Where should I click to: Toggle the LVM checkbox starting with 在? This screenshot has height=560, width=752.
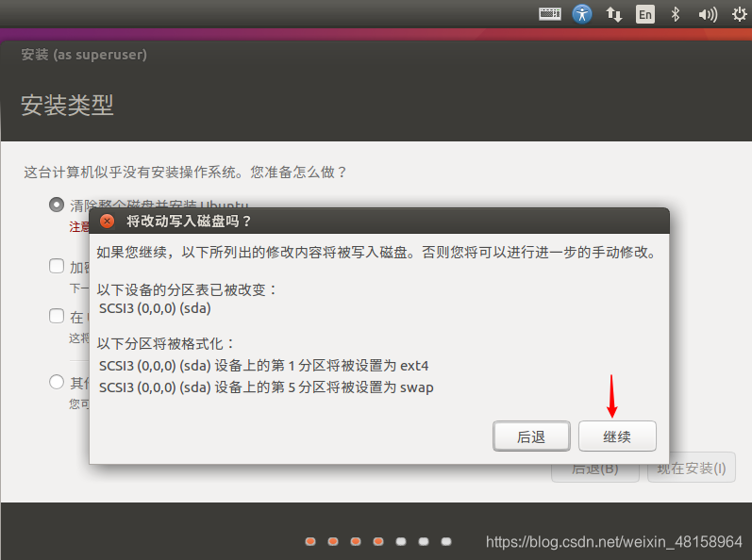57,316
